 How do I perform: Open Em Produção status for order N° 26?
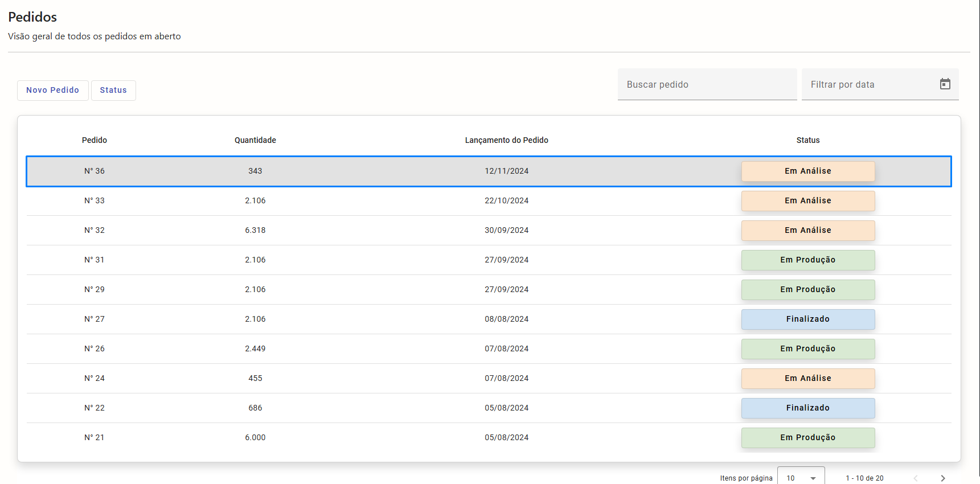tap(807, 348)
